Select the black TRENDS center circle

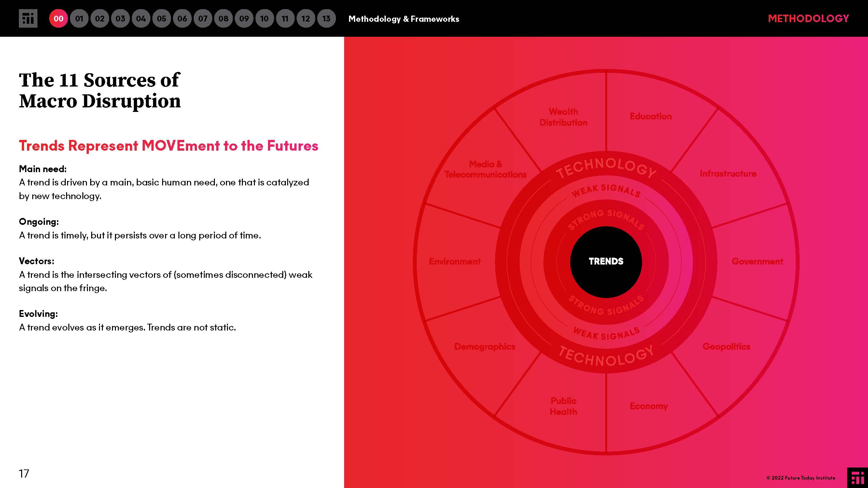[x=606, y=262]
